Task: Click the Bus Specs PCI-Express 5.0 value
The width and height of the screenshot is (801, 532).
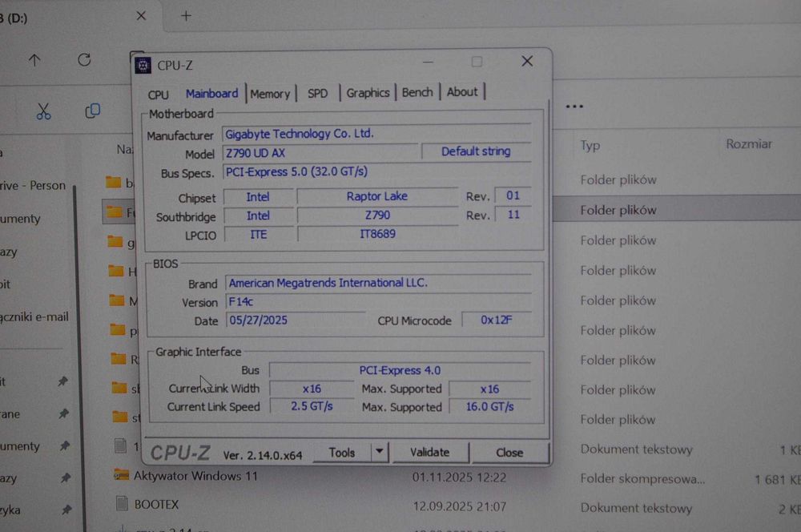Action: tap(377, 172)
